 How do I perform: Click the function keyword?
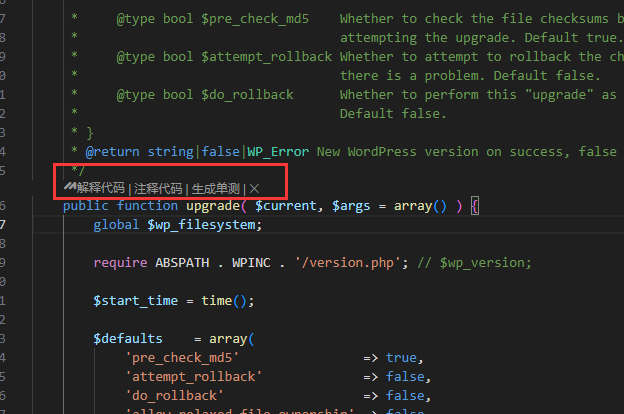(x=147, y=206)
